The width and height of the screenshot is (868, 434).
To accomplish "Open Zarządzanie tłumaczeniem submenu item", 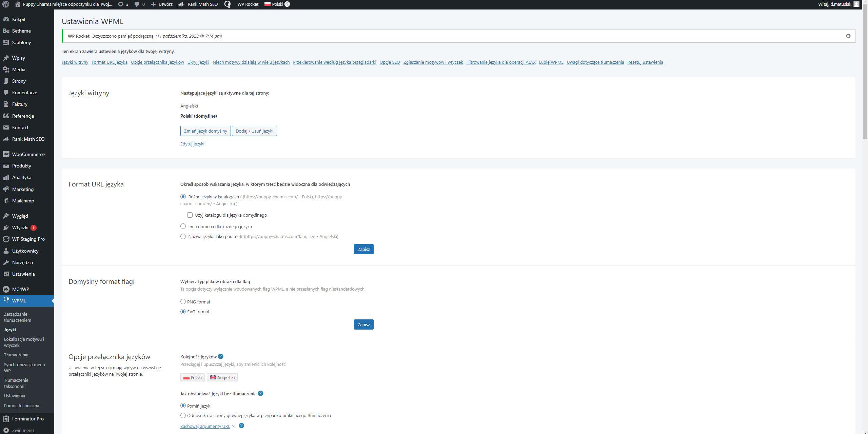I will [x=18, y=317].
